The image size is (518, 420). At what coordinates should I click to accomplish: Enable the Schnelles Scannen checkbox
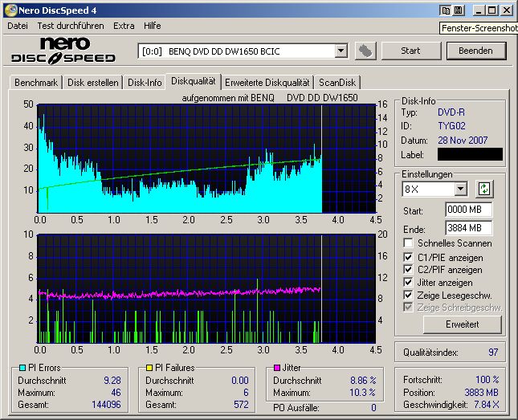(x=409, y=243)
